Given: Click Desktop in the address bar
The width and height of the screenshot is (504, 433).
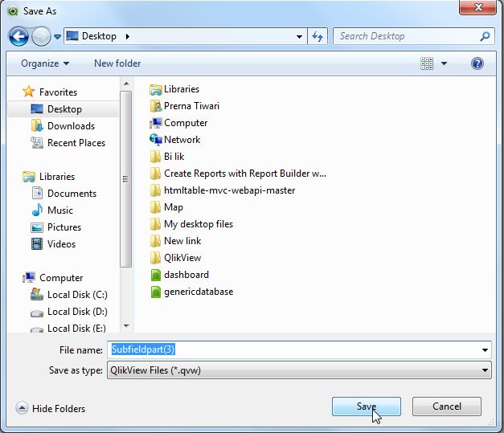Looking at the screenshot, I should tap(99, 36).
